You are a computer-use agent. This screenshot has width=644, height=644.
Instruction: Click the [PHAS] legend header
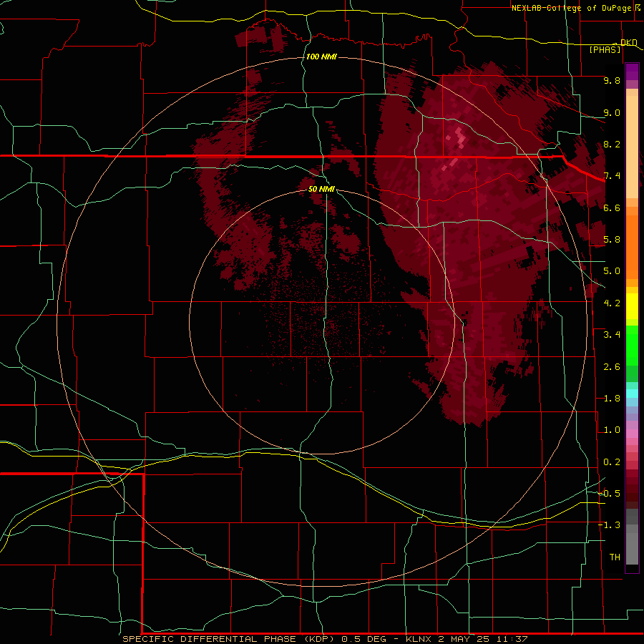point(605,49)
